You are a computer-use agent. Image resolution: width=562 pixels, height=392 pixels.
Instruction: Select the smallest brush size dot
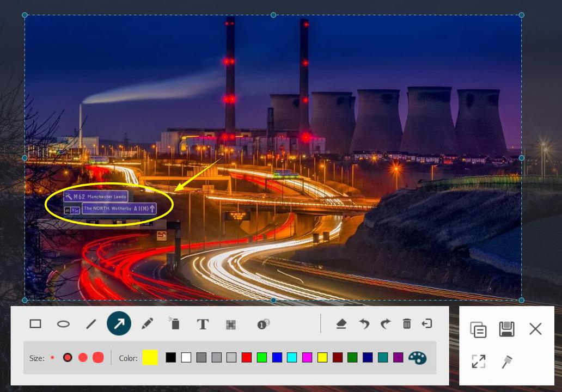[53, 358]
